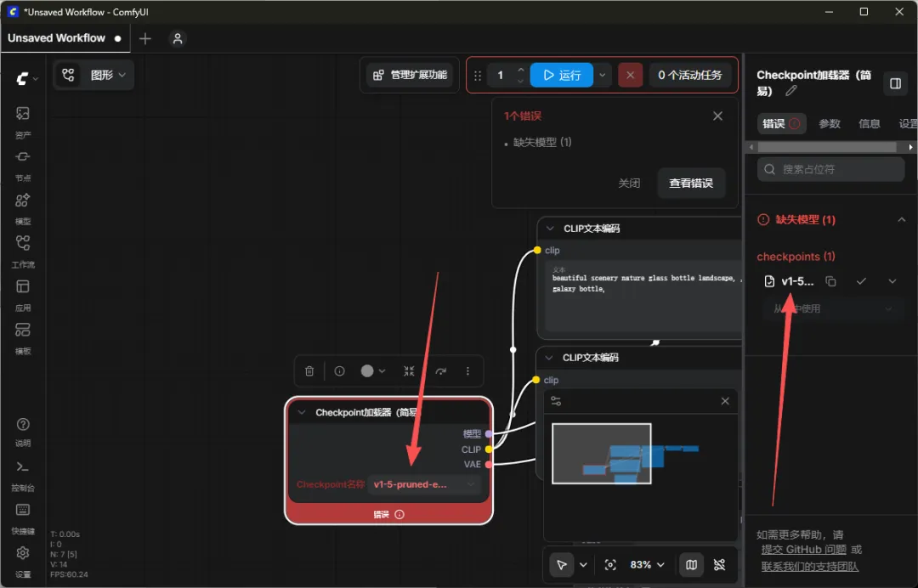Collapse the upper CLIP文本编码 node

click(550, 229)
